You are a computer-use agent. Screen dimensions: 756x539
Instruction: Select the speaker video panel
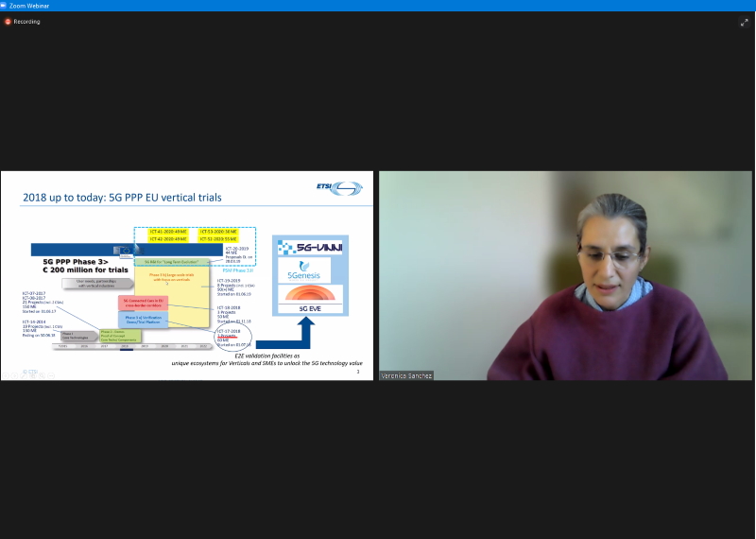[565, 274]
